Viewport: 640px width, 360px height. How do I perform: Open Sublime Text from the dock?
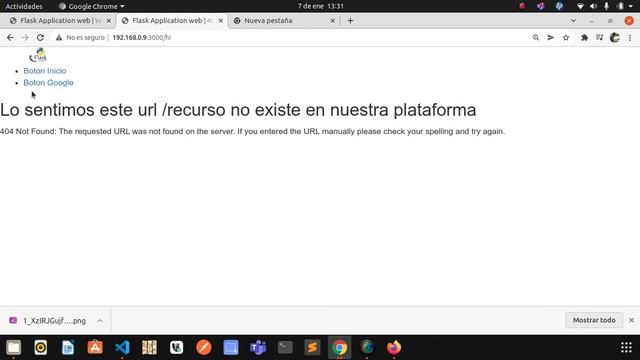pos(312,347)
